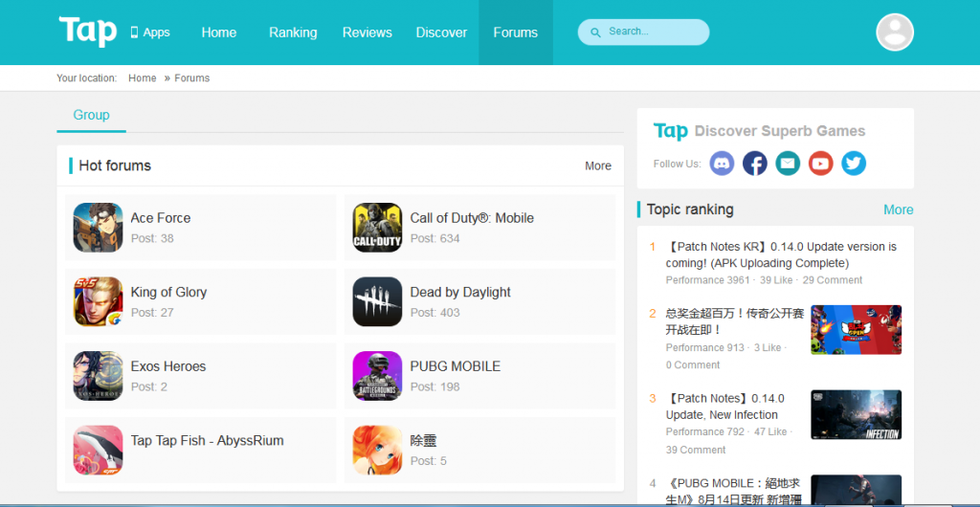Click the Call of Duty Mobile icon
Image resolution: width=980 pixels, height=507 pixels.
pyautogui.click(x=377, y=228)
